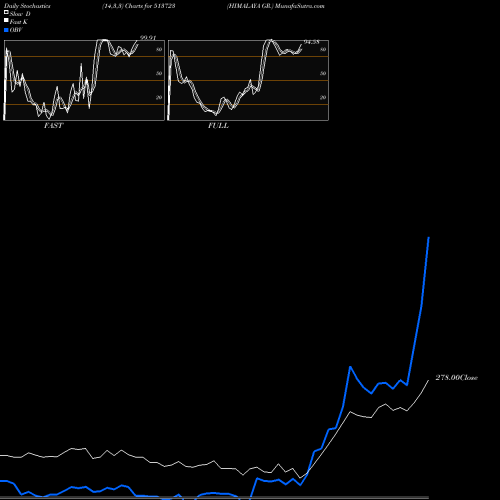Click the Slow D legend swatch

tap(6, 12)
